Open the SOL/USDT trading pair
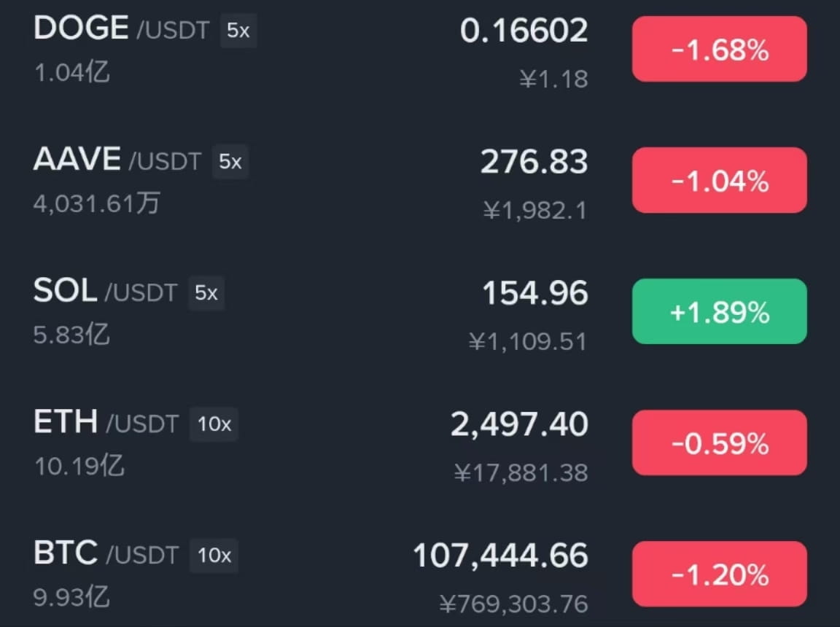 (x=420, y=311)
